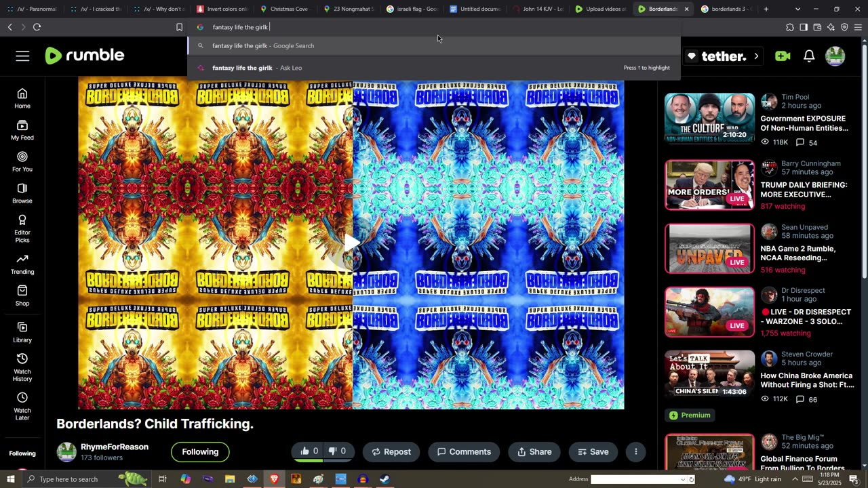
Task: View Trending videos
Action: (22, 264)
